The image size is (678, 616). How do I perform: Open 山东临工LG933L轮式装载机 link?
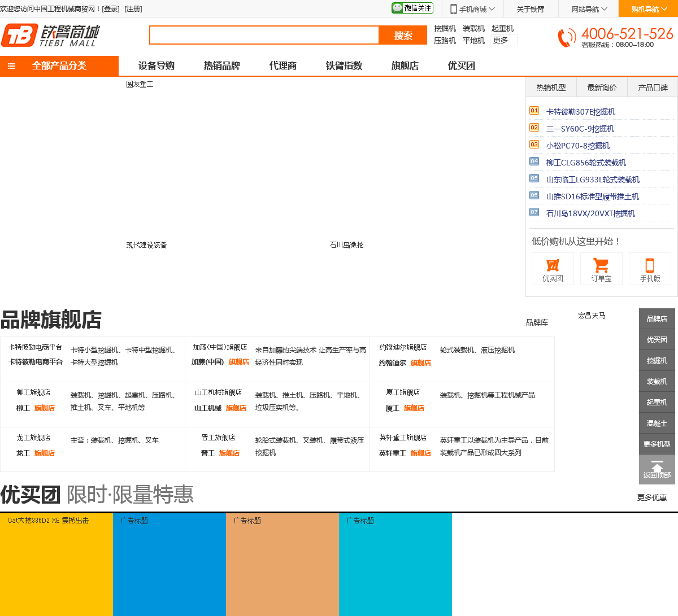(593, 180)
